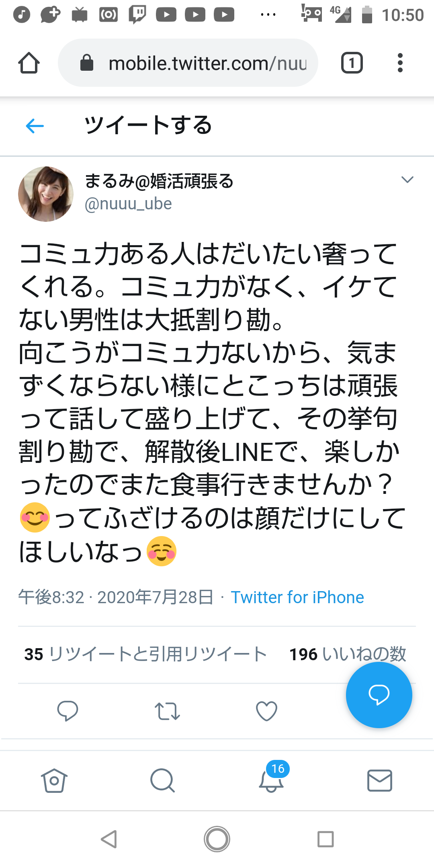Open the direct messages envelope icon

point(379,780)
